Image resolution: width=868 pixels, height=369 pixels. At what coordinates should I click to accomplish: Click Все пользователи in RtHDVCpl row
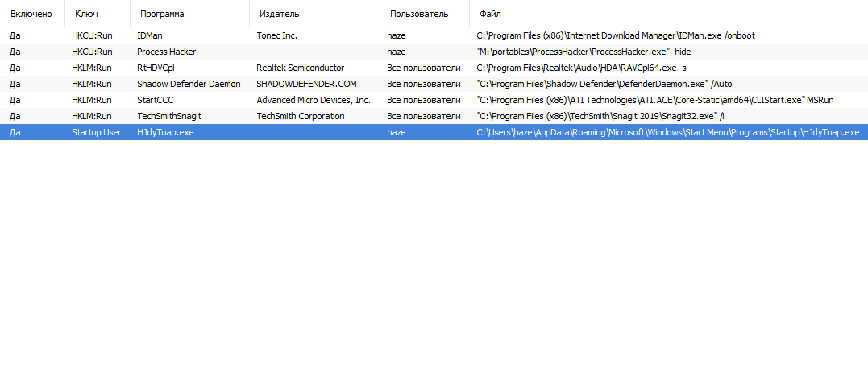point(423,68)
